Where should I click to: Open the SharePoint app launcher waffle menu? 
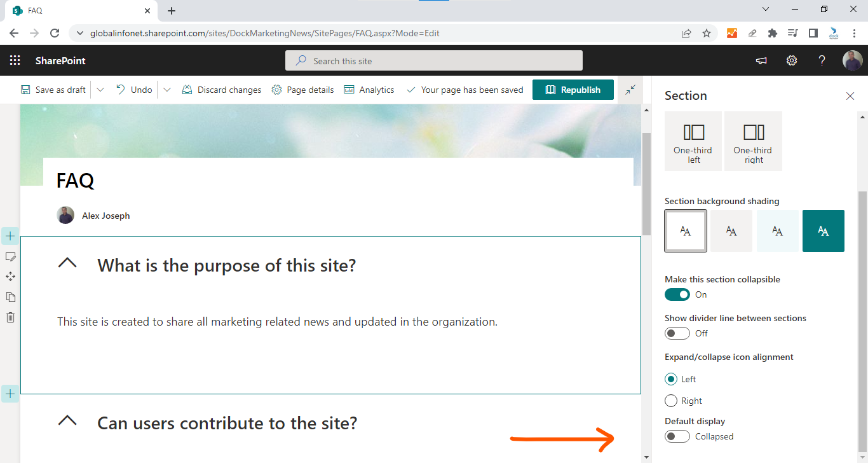(x=15, y=60)
